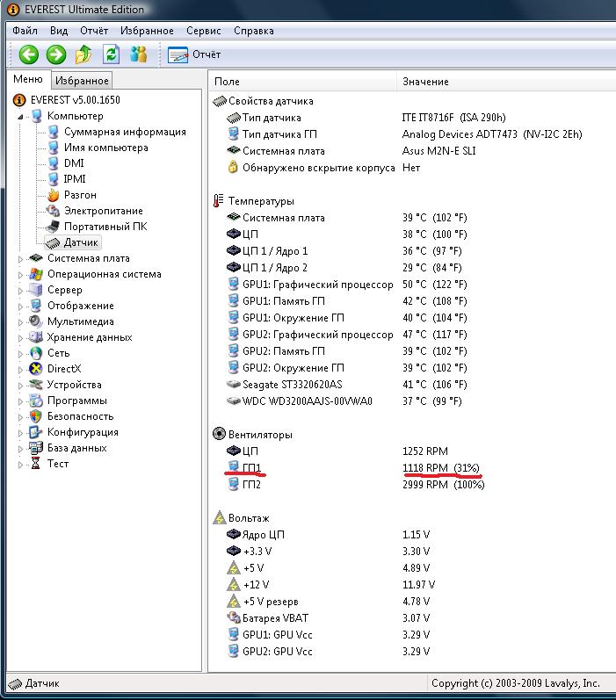Expand the Сервер tree node
The image size is (616, 700).
click(20, 291)
